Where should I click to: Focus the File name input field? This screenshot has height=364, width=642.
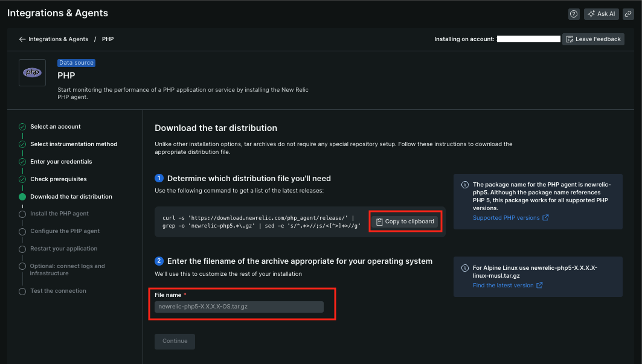pyautogui.click(x=239, y=307)
